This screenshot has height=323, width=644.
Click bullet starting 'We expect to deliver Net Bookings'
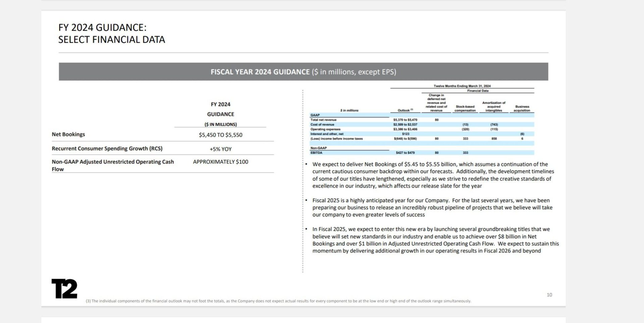click(433, 175)
